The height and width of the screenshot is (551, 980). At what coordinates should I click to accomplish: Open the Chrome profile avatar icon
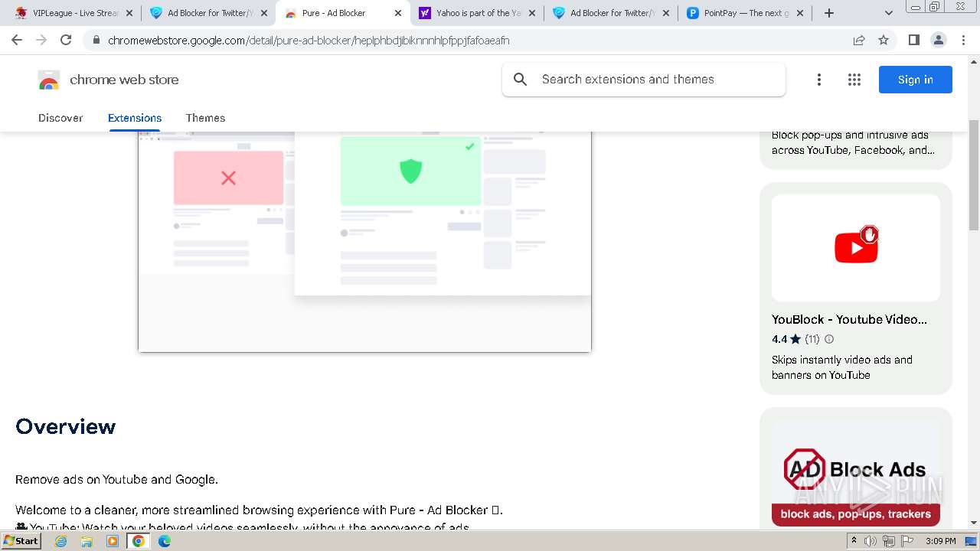[x=939, y=40]
